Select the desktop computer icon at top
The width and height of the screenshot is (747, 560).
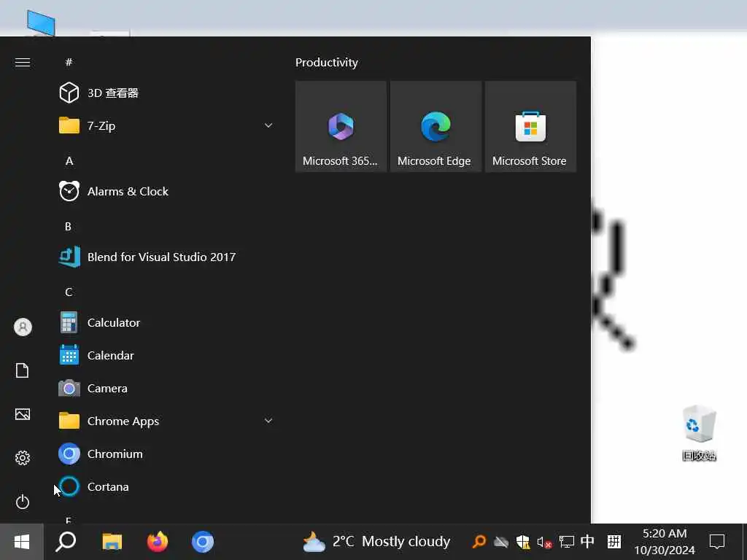click(41, 23)
